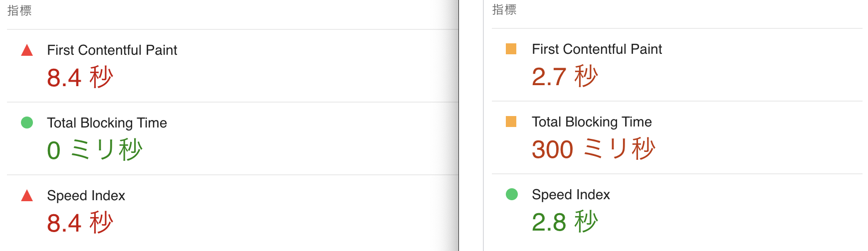The image size is (868, 251).
Task: Click the orange square beside First Contentful Paint
Action: [x=511, y=49]
